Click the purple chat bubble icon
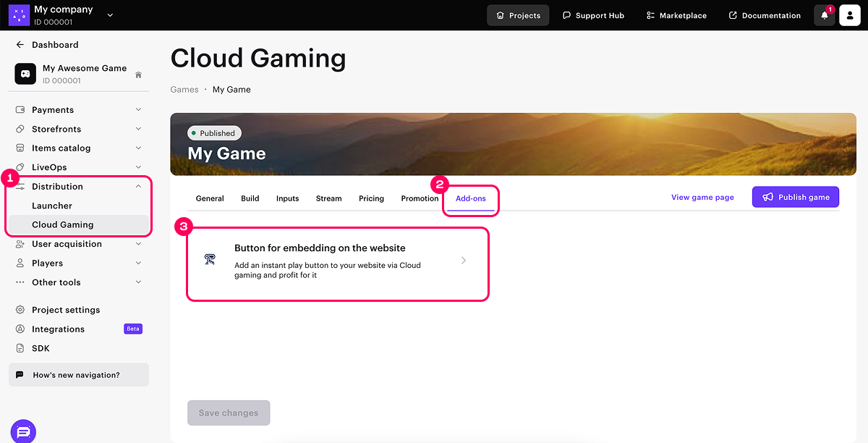Image resolution: width=868 pixels, height=443 pixels. click(23, 431)
